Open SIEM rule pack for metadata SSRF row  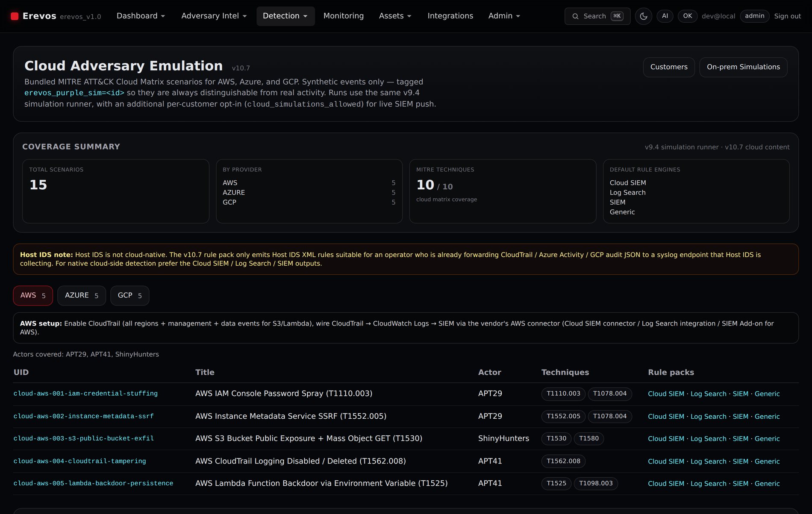(x=740, y=417)
